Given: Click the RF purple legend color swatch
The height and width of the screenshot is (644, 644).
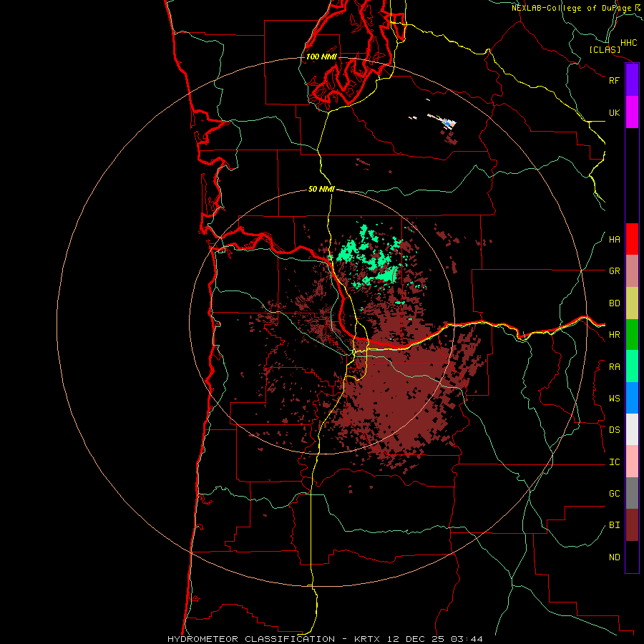Looking at the screenshot, I should 632,80.
